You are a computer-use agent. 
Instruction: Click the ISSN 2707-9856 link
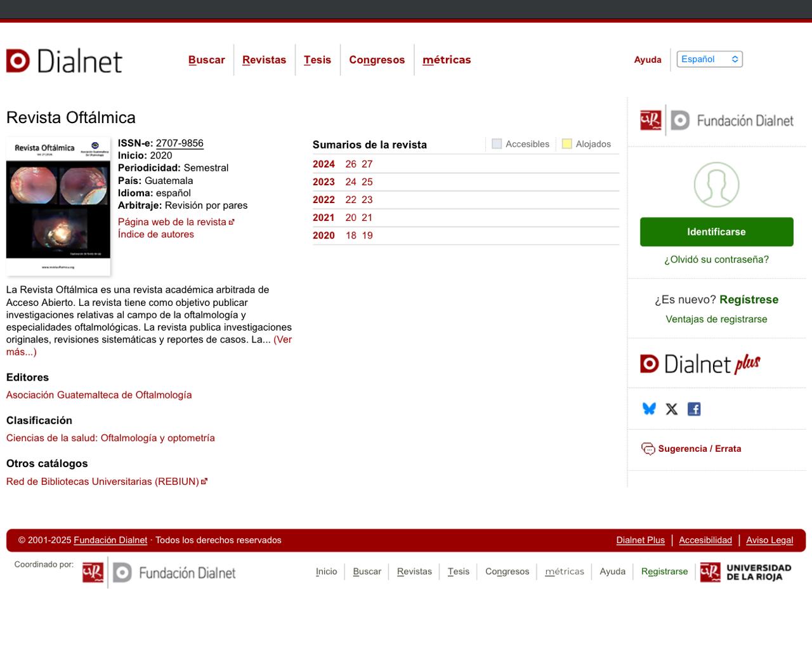[x=180, y=143]
